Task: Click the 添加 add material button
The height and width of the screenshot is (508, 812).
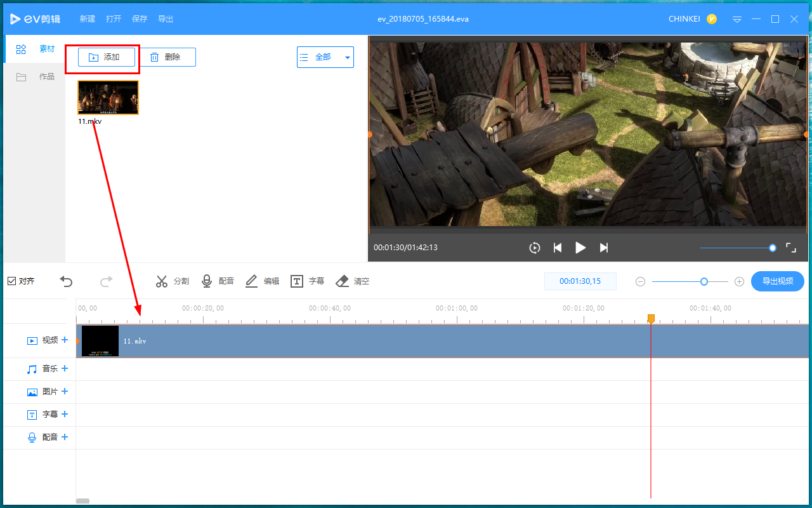Action: click(107, 57)
